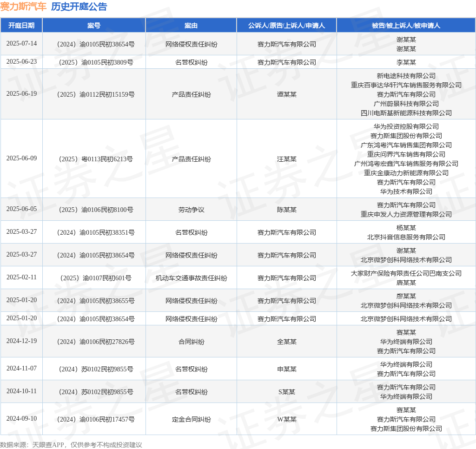Select case number (2024)渝0106民初27826号

pos(96,342)
